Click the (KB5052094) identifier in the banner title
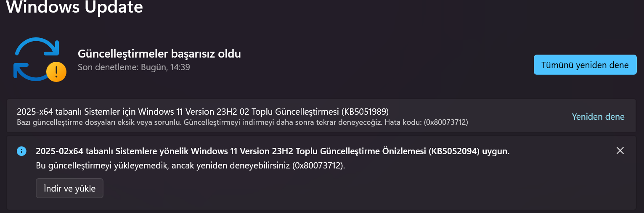 [454, 151]
